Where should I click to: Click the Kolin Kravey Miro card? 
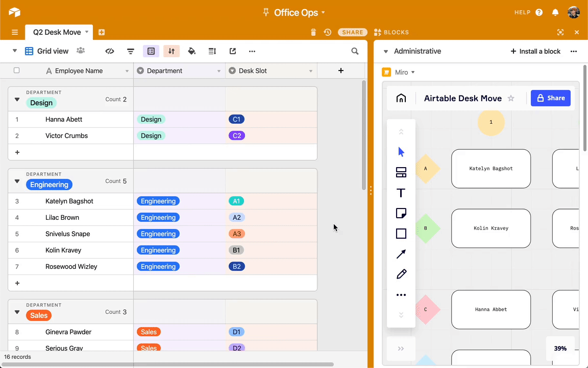(x=491, y=228)
